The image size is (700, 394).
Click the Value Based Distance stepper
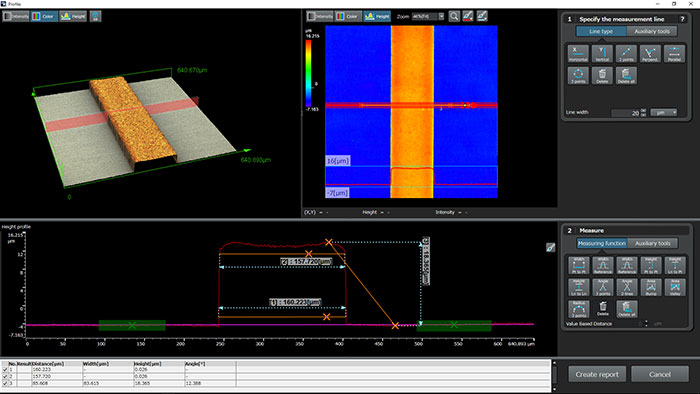[x=646, y=323]
